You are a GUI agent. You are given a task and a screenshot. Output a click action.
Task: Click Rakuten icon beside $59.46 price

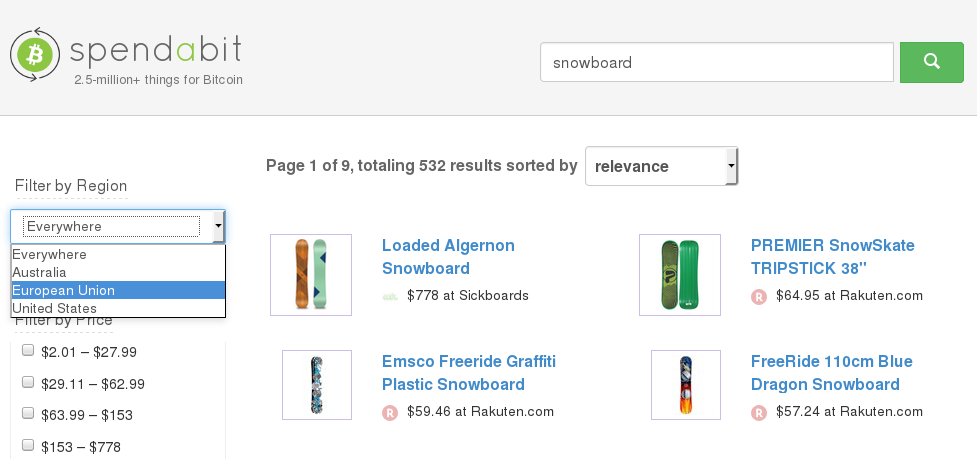tap(390, 411)
